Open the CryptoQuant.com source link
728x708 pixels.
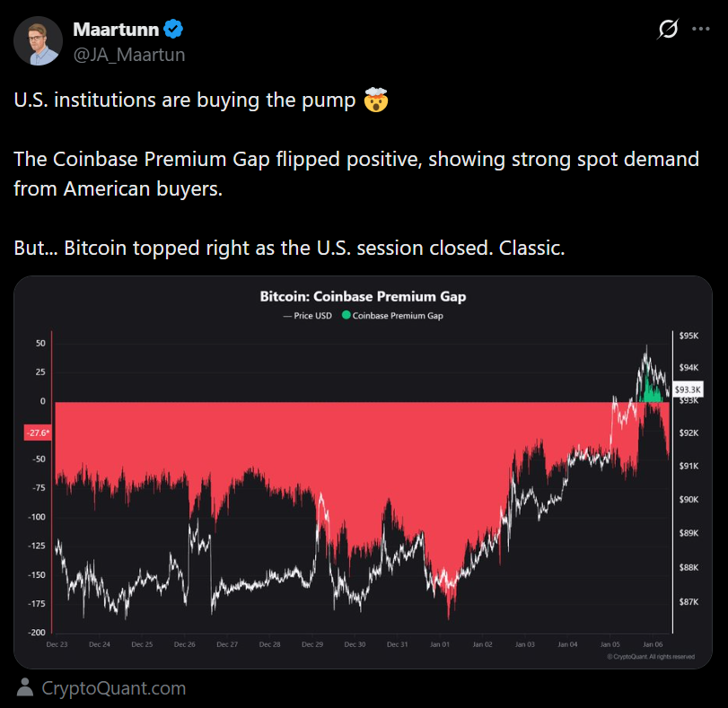click(114, 688)
